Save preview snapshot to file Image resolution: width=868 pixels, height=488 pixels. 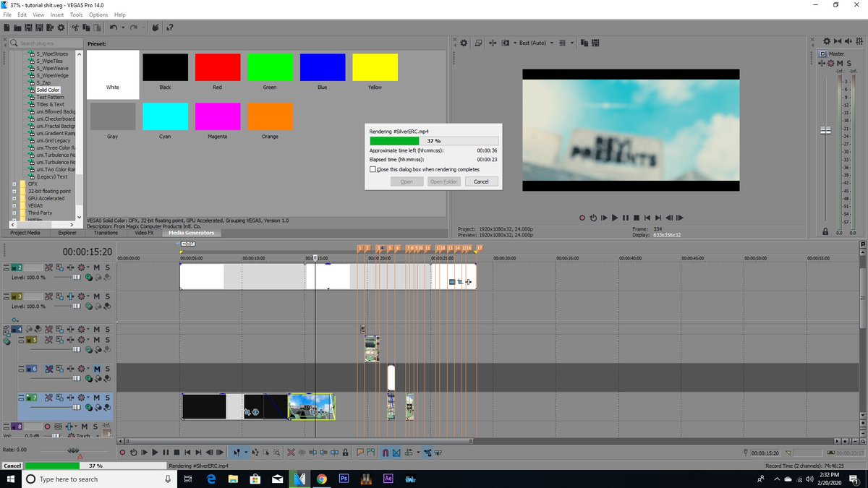pyautogui.click(x=595, y=43)
